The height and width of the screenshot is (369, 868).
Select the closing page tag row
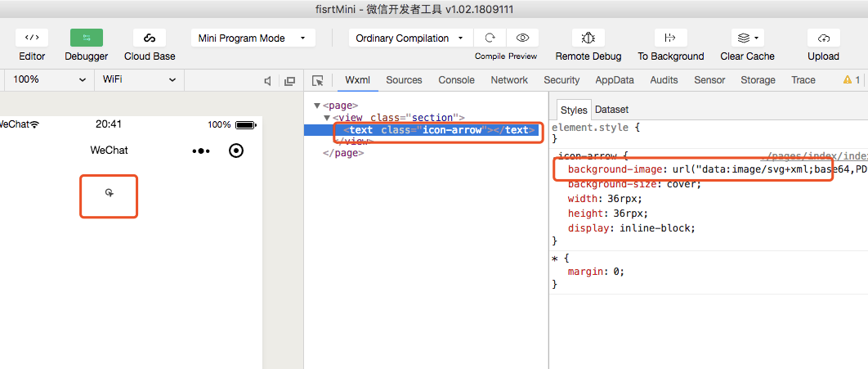coord(343,153)
